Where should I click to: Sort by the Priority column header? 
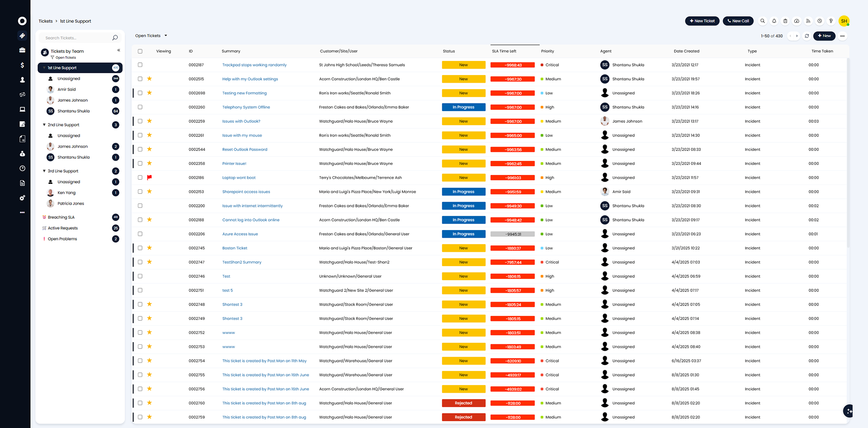point(547,51)
